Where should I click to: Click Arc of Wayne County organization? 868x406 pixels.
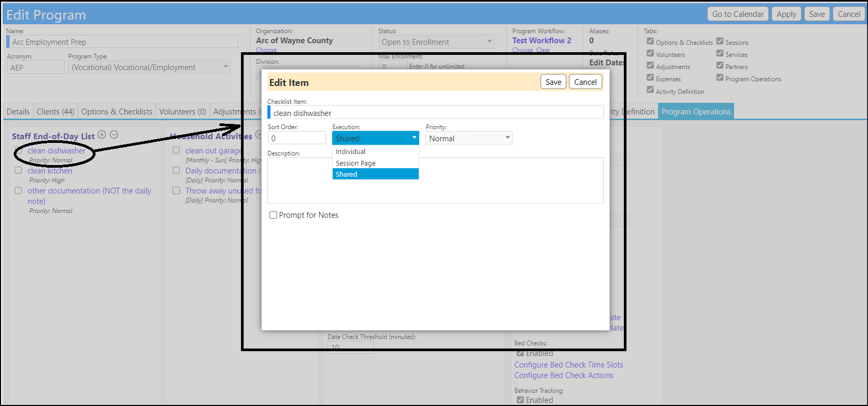pyautogui.click(x=294, y=40)
